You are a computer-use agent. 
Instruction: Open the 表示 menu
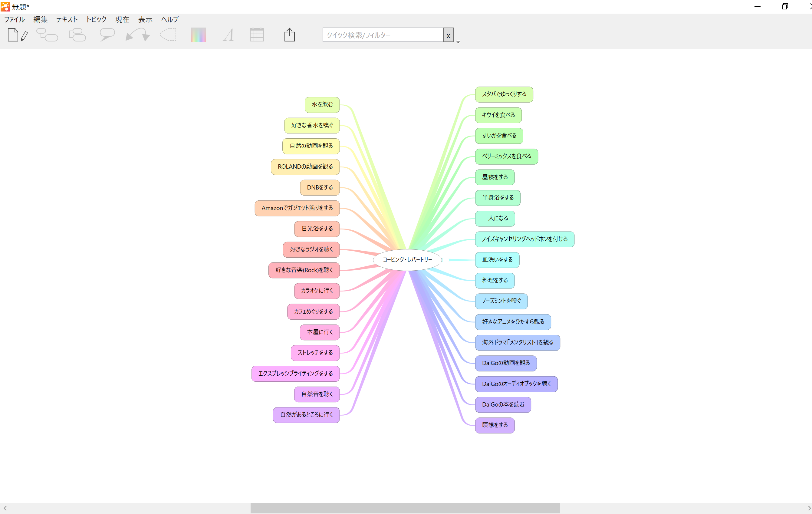point(145,19)
